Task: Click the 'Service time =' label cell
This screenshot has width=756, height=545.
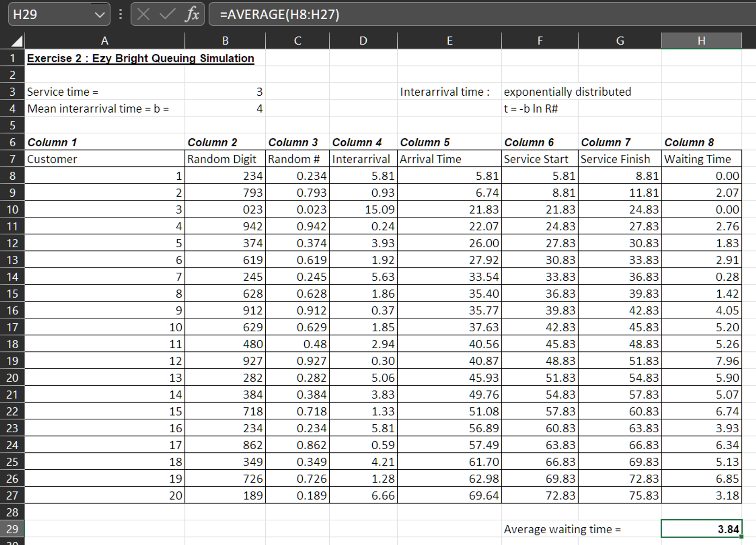Action: pyautogui.click(x=105, y=92)
